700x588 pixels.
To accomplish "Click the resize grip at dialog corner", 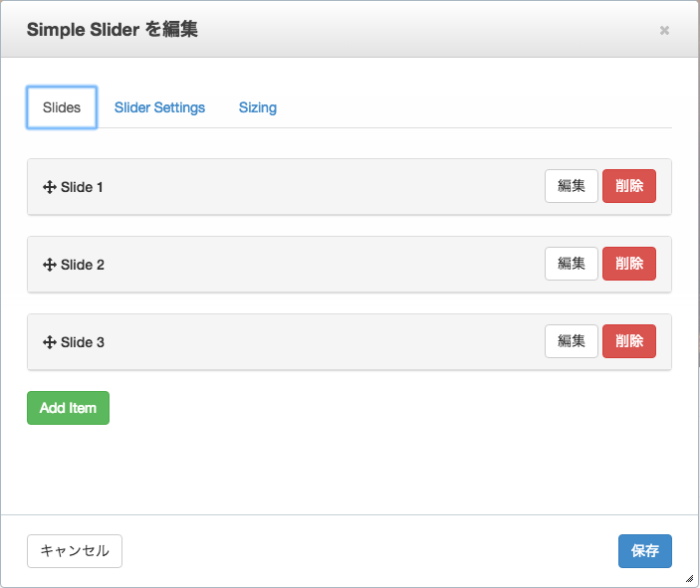I will [690, 579].
